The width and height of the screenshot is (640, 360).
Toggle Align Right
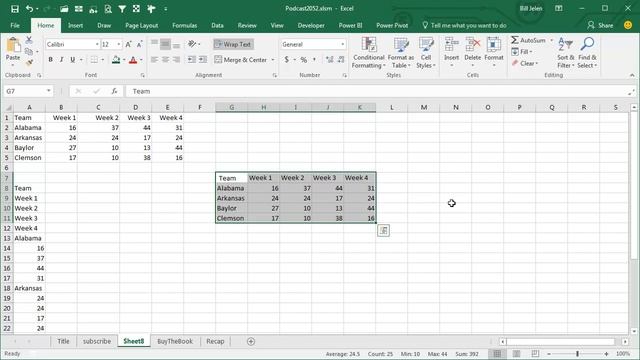pos(176,60)
